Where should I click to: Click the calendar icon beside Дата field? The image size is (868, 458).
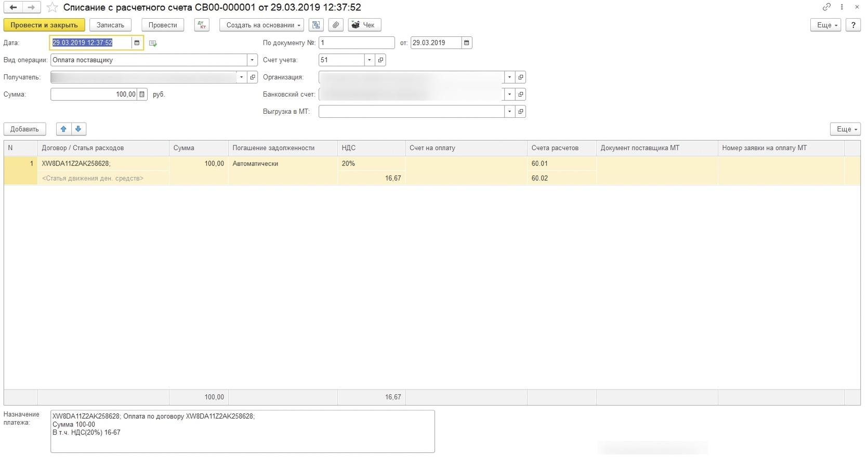pos(137,43)
